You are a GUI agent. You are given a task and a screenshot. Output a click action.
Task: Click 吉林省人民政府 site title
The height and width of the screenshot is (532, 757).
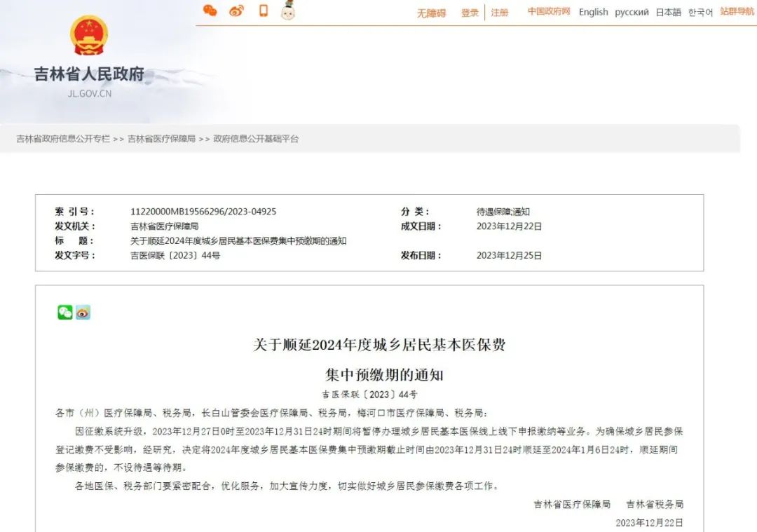89,74
